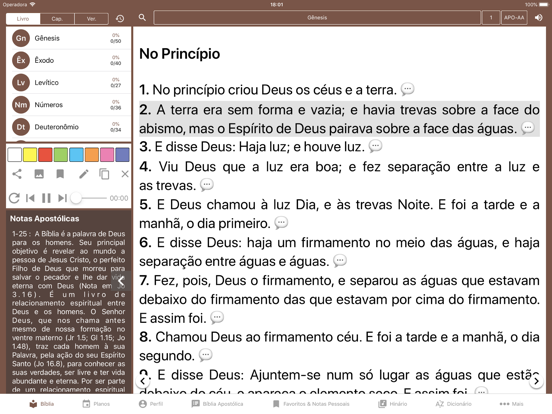Choose the red highlight color
Screen dimensions: 552x414
(45, 155)
